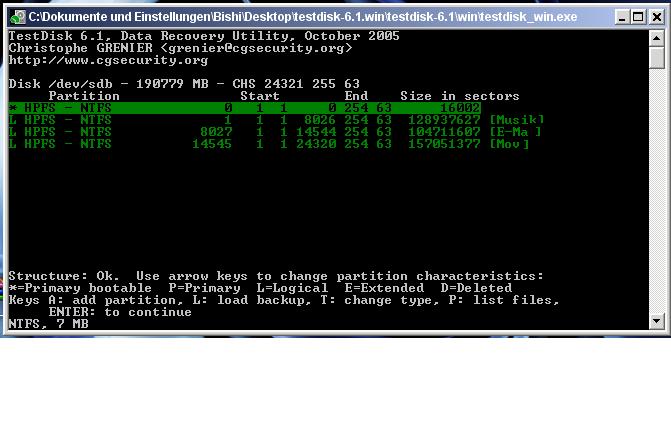This screenshot has width=671, height=432.
Task: Click the scrollbar up arrow
Action: 656,38
